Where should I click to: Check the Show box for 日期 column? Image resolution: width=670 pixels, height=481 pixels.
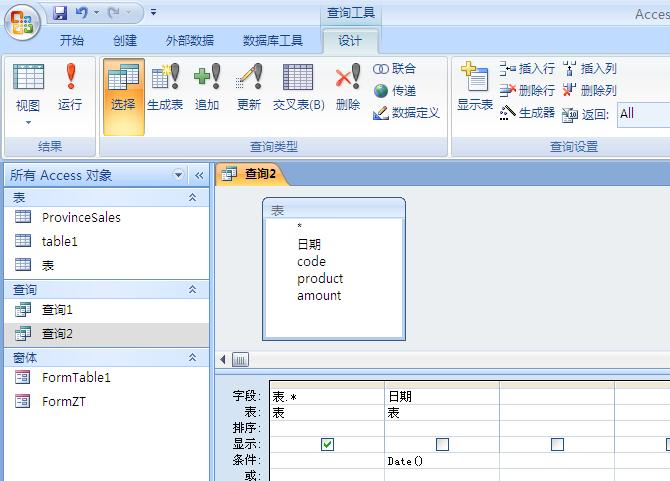point(442,444)
